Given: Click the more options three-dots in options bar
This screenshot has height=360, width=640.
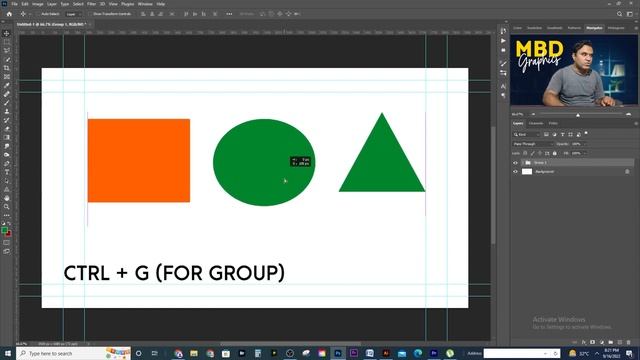Looking at the screenshot, I should coord(229,14).
